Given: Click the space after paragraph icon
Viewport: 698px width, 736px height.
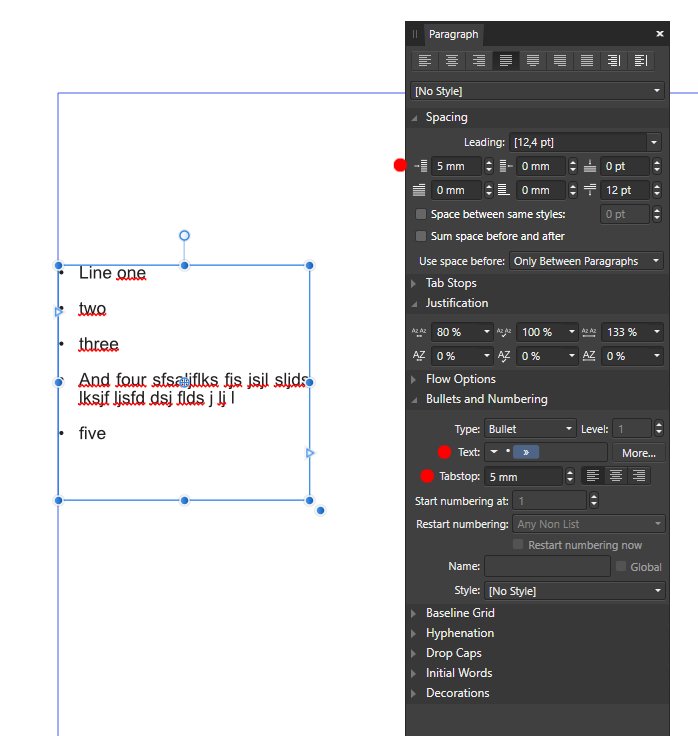Looking at the screenshot, I should click(x=590, y=190).
